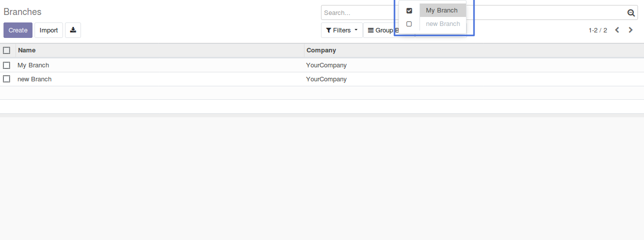Open the Filters dropdown

click(x=342, y=30)
